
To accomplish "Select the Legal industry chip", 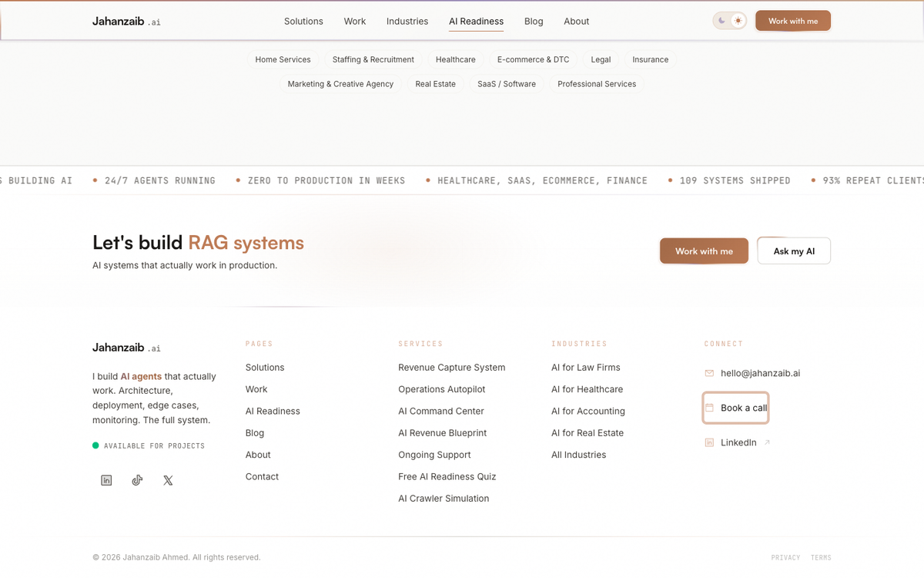I will click(601, 59).
